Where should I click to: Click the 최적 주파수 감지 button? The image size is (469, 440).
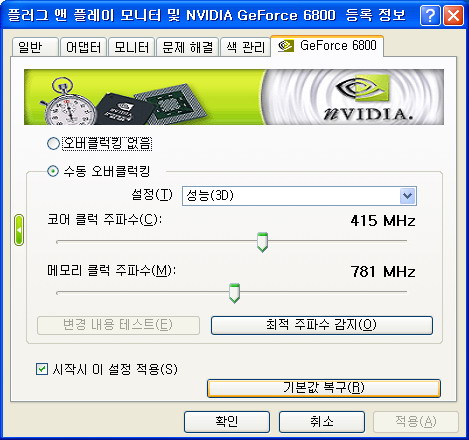322,325
